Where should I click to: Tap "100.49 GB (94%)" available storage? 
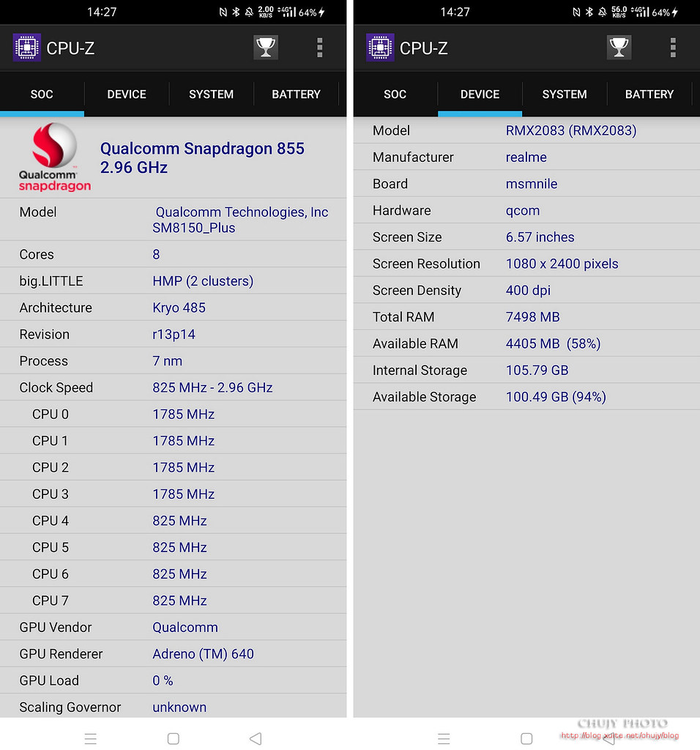pyautogui.click(x=556, y=397)
